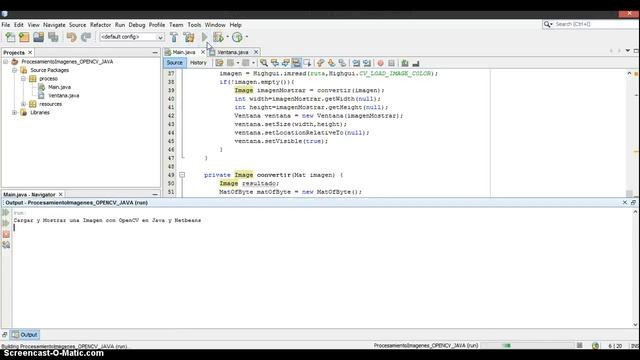Image resolution: width=640 pixels, height=360 pixels.
Task: Open the Debug Project dropdown arrow
Action: click(x=227, y=37)
